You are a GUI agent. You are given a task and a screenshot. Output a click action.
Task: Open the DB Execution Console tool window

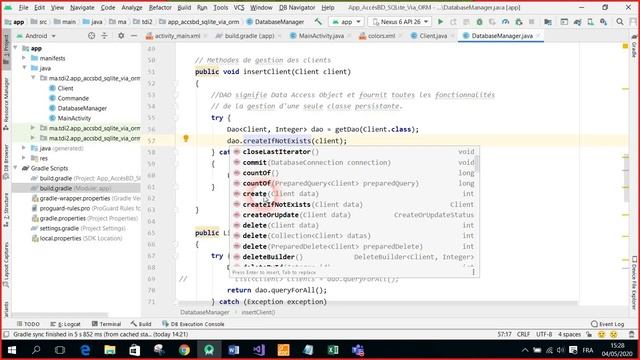click(193, 324)
